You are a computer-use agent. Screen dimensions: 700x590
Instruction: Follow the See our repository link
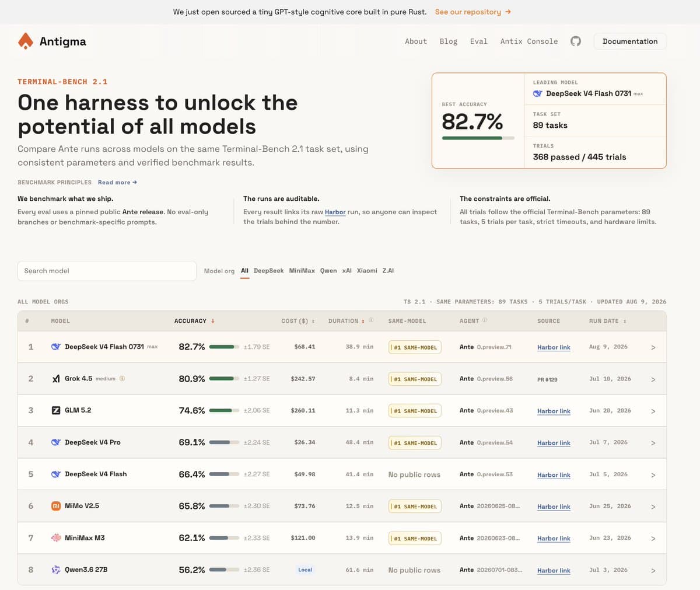(x=473, y=12)
